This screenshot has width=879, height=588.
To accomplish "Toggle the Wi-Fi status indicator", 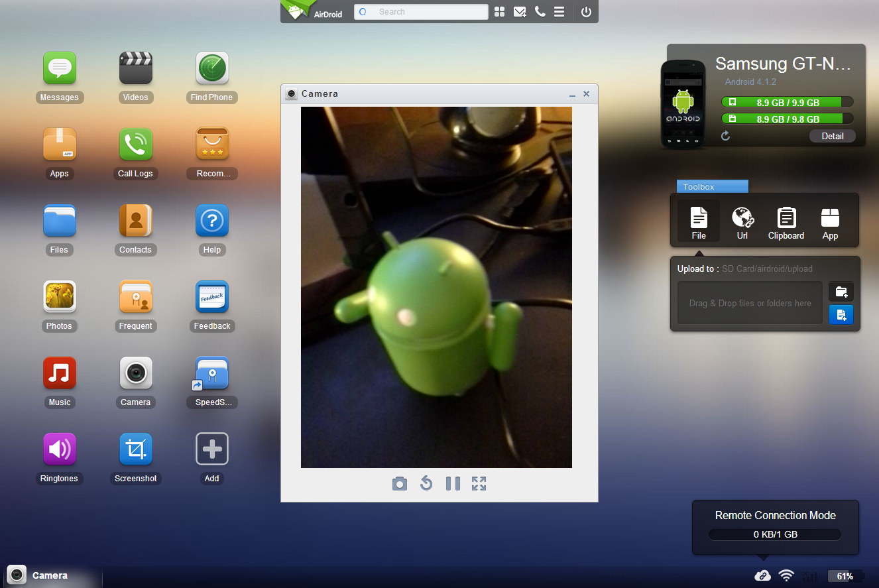I will point(786,576).
